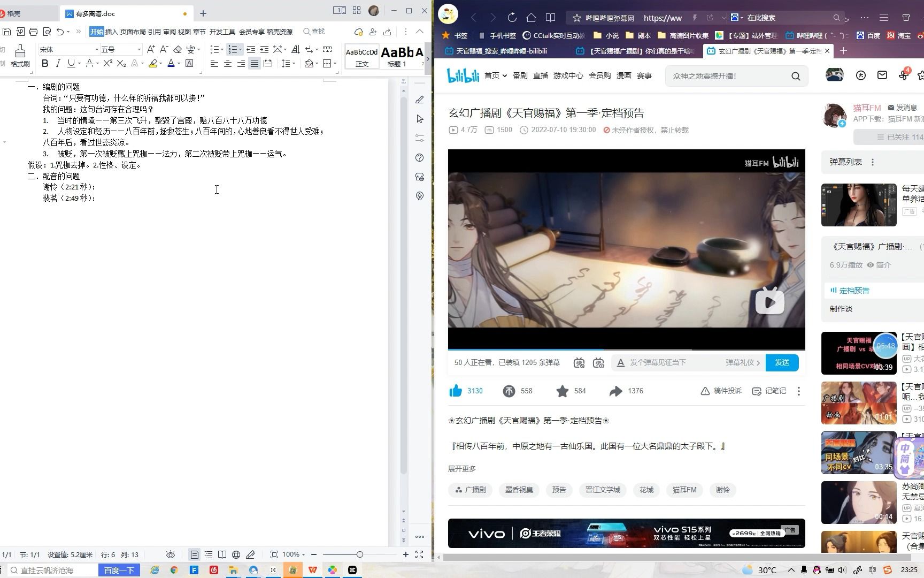Open the numbered list dropdown arrow
The image size is (924, 578).
click(x=240, y=50)
